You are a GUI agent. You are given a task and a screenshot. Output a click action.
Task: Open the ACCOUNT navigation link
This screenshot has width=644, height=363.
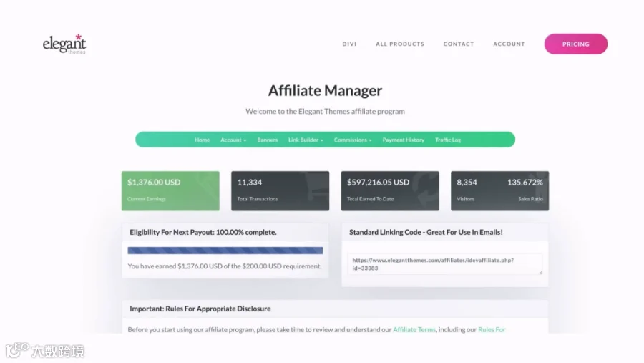(509, 44)
